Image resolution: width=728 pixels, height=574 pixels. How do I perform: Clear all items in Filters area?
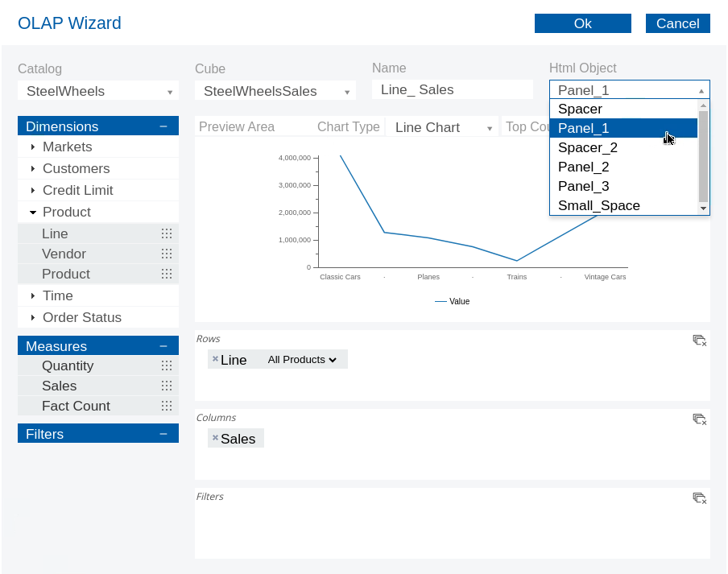[699, 498]
